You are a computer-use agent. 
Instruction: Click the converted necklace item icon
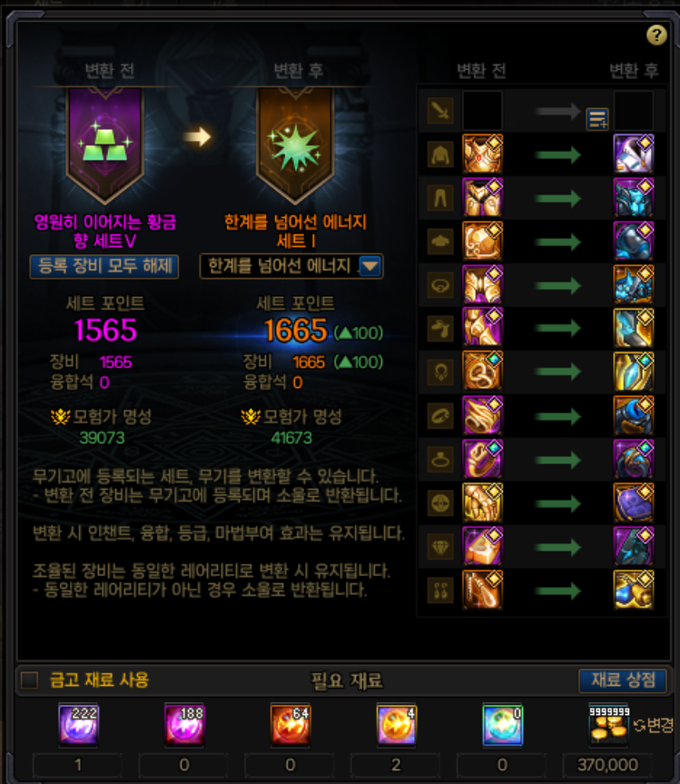click(x=633, y=372)
